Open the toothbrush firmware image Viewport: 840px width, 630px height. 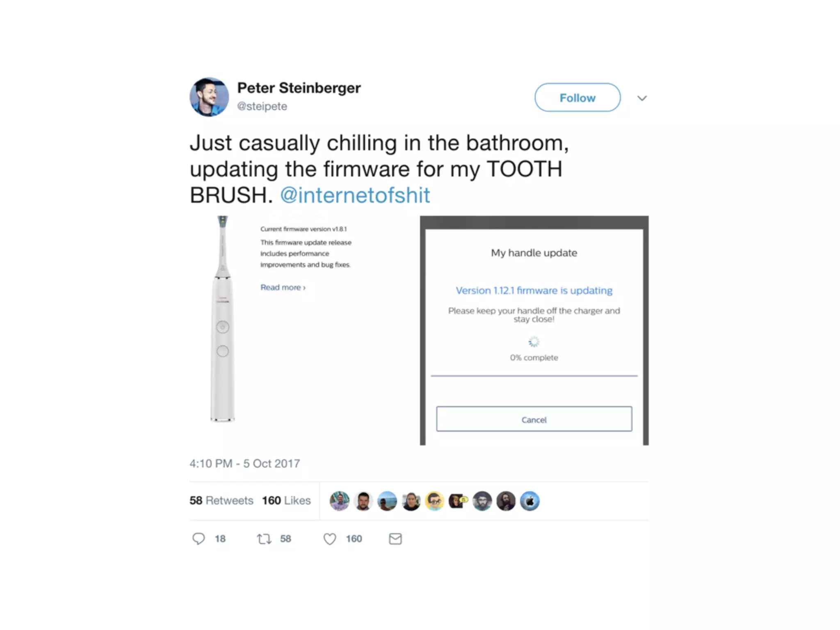304,330
